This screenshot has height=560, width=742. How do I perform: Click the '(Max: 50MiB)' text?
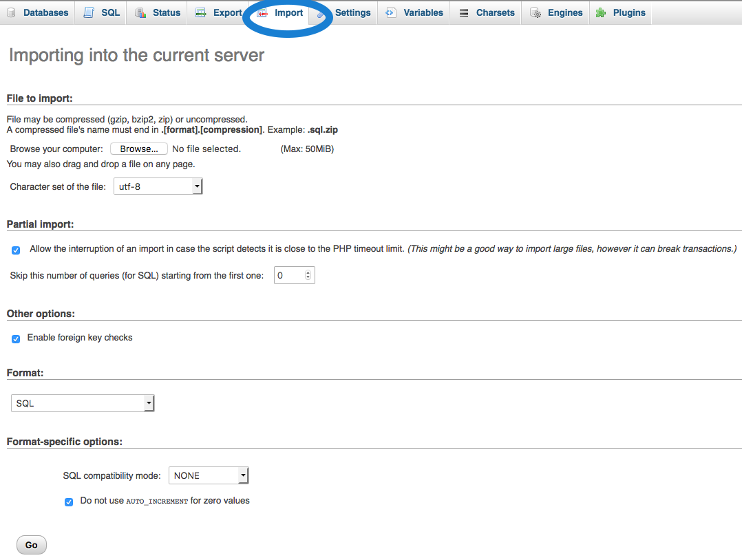[x=307, y=149]
